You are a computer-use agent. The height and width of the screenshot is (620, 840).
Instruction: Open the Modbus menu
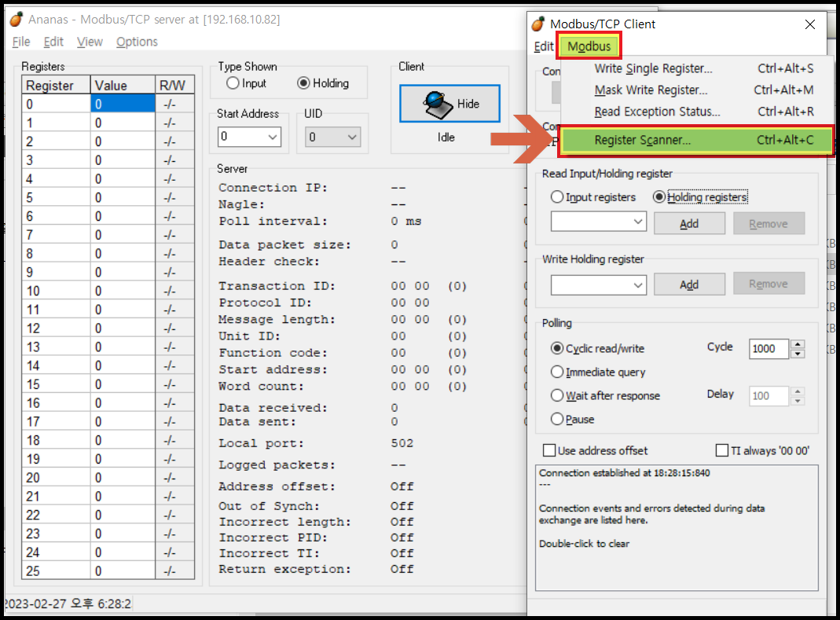[588, 46]
